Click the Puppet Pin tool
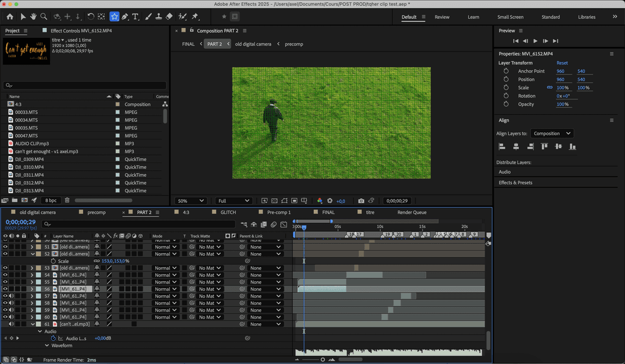625x364 pixels. (x=195, y=16)
